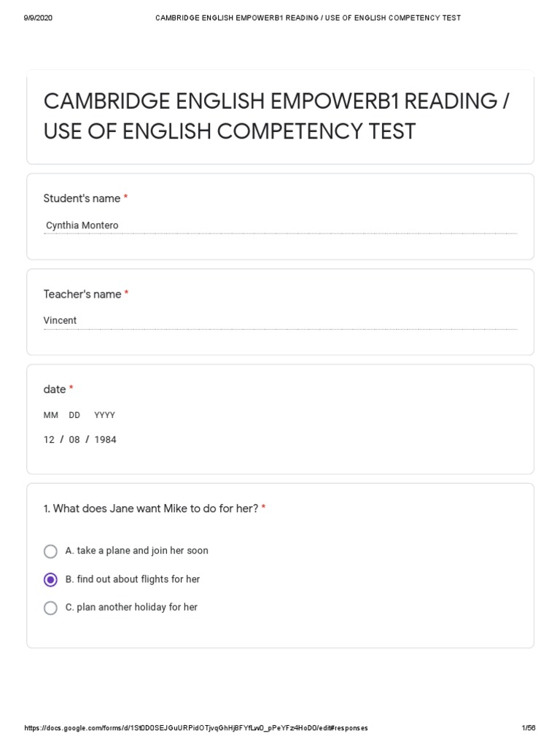Click the 9/9/2020 print date in header

pyautogui.click(x=38, y=18)
